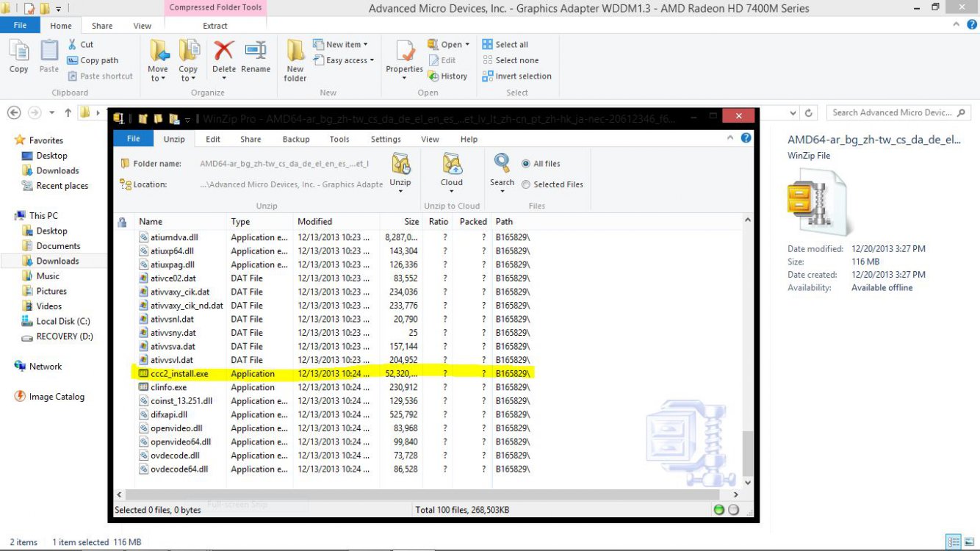The height and width of the screenshot is (551, 980).
Task: Click the Explorer refresh button
Action: pyautogui.click(x=809, y=113)
